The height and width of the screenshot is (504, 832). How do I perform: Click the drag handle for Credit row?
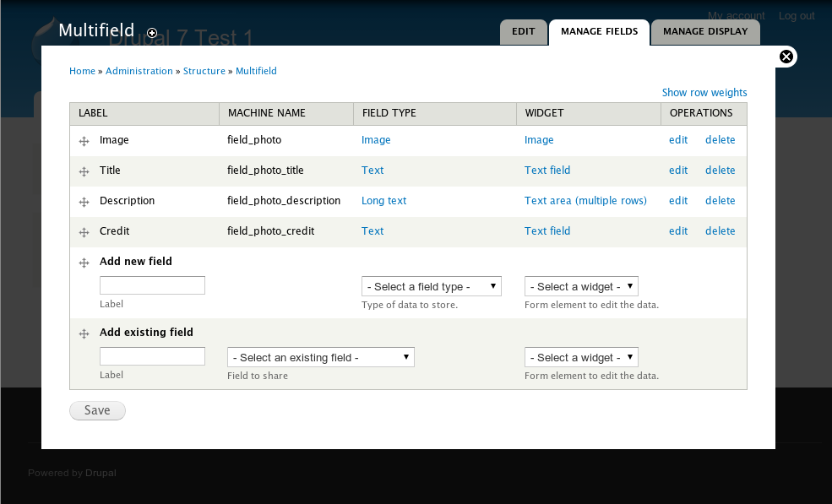click(x=84, y=232)
